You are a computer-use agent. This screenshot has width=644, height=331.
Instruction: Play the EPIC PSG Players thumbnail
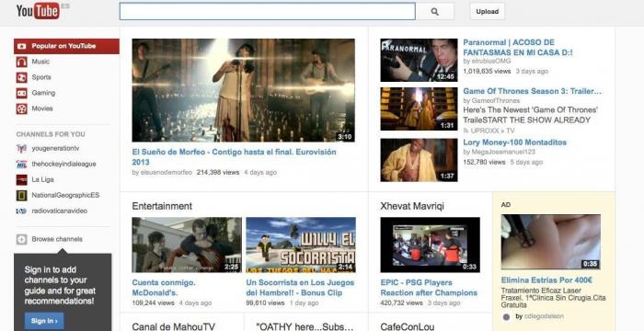(x=430, y=245)
